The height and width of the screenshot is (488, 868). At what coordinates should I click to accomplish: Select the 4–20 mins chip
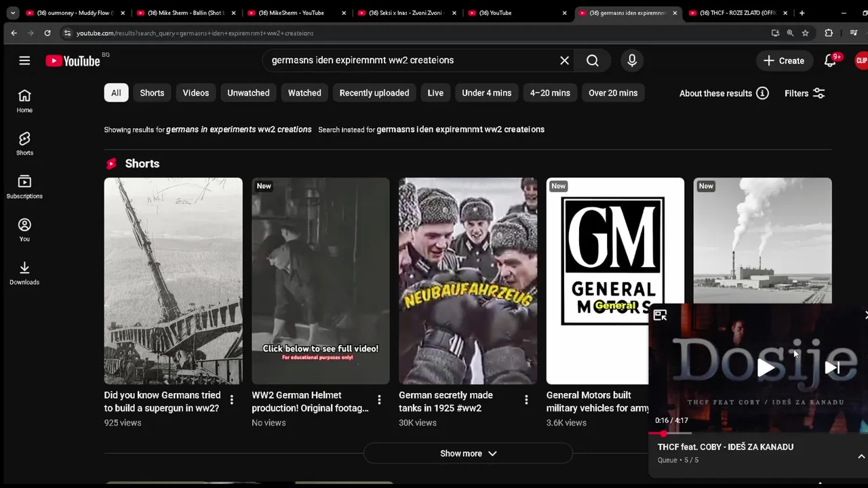tap(550, 93)
